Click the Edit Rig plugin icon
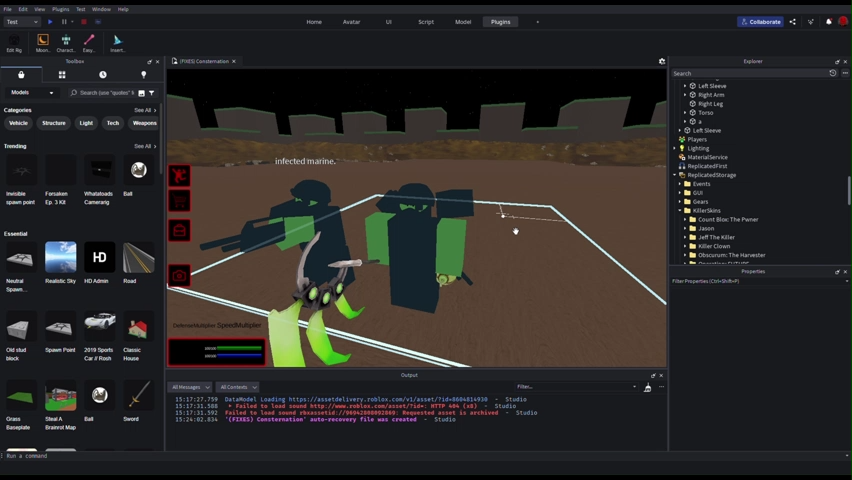 pos(14,43)
